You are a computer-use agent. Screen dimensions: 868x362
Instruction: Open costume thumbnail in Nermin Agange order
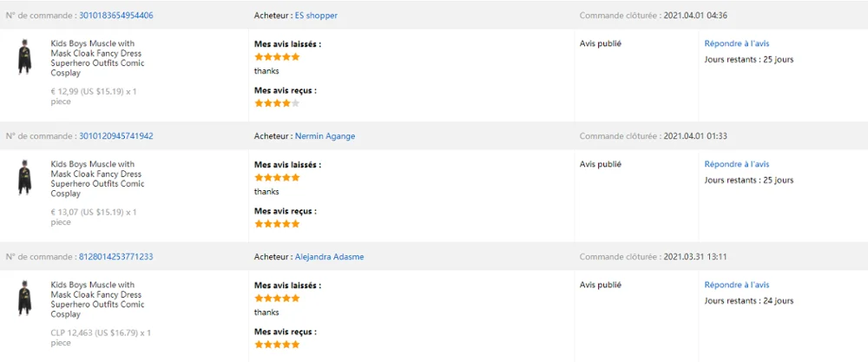coord(24,178)
